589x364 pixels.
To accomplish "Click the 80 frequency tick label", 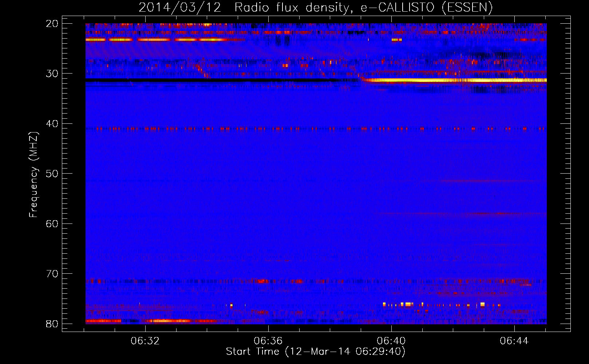I will [52, 324].
